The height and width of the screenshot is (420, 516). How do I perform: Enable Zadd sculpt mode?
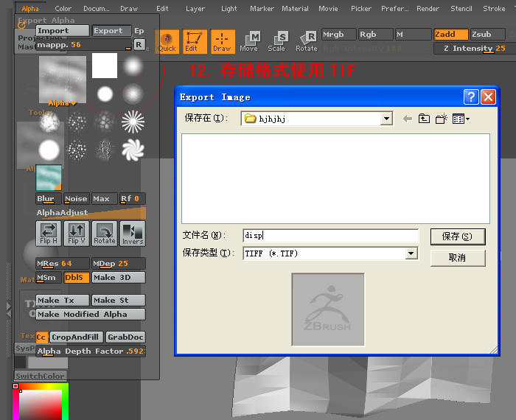451,34
